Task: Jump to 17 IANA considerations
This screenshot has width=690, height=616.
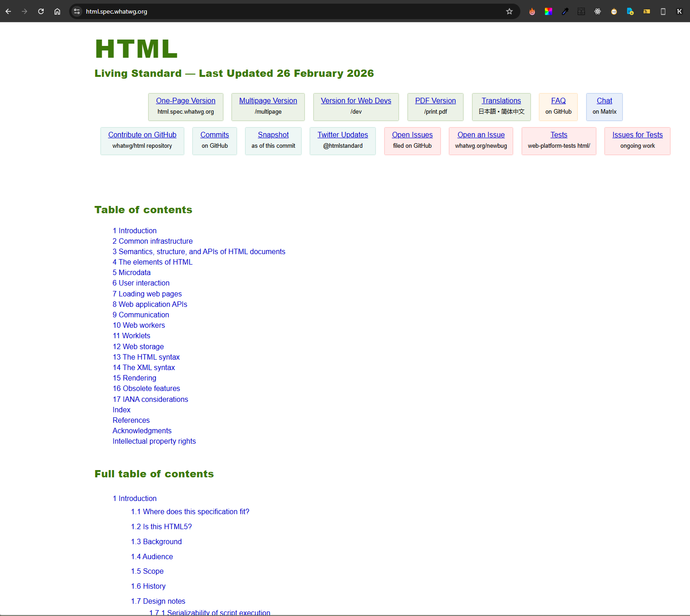Action: (150, 399)
